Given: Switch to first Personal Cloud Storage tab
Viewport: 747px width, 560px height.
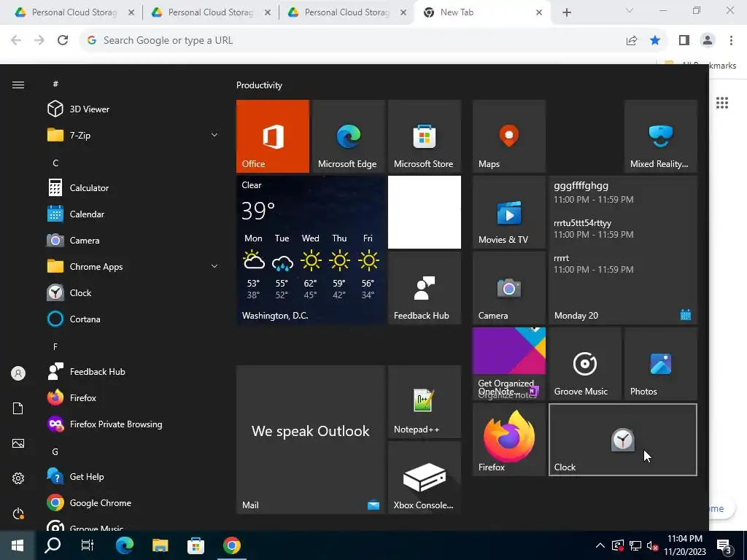Looking at the screenshot, I should click(74, 12).
